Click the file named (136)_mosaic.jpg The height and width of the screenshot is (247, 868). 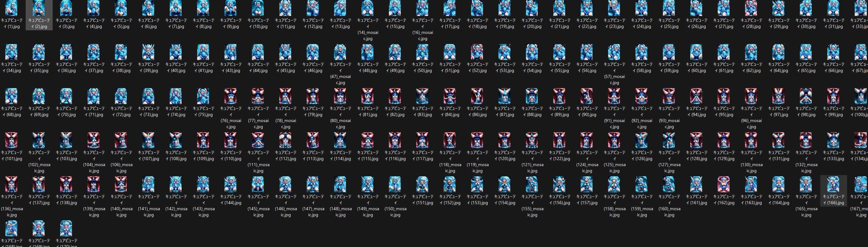click(11, 184)
